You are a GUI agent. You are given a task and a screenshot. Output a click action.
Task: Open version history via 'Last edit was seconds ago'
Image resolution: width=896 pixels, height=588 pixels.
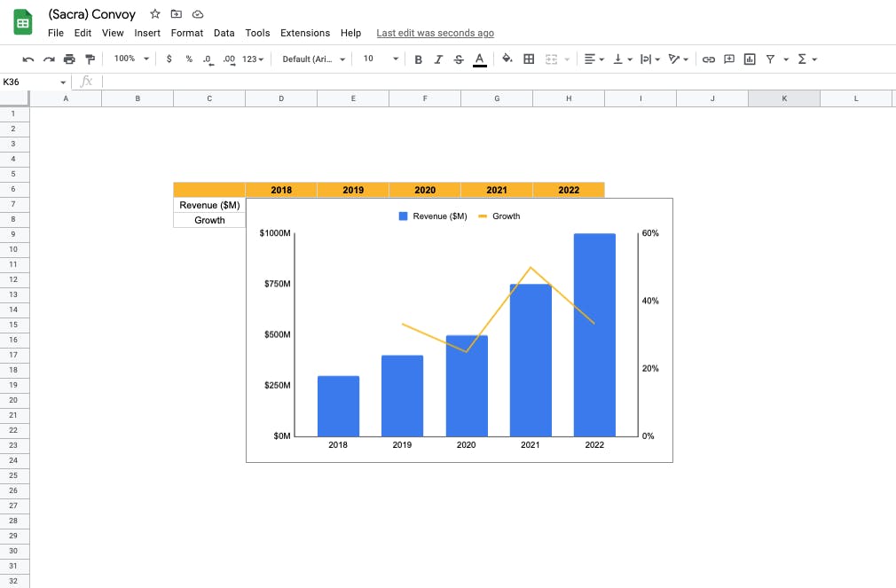[435, 33]
